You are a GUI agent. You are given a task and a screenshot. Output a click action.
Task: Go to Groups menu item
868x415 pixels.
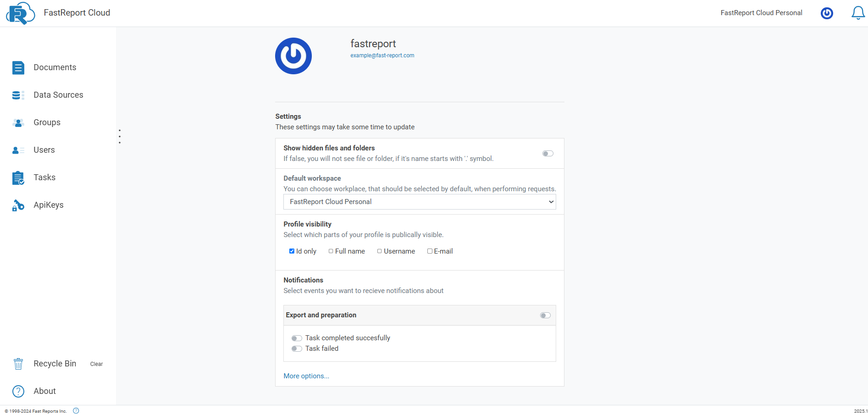coord(47,122)
